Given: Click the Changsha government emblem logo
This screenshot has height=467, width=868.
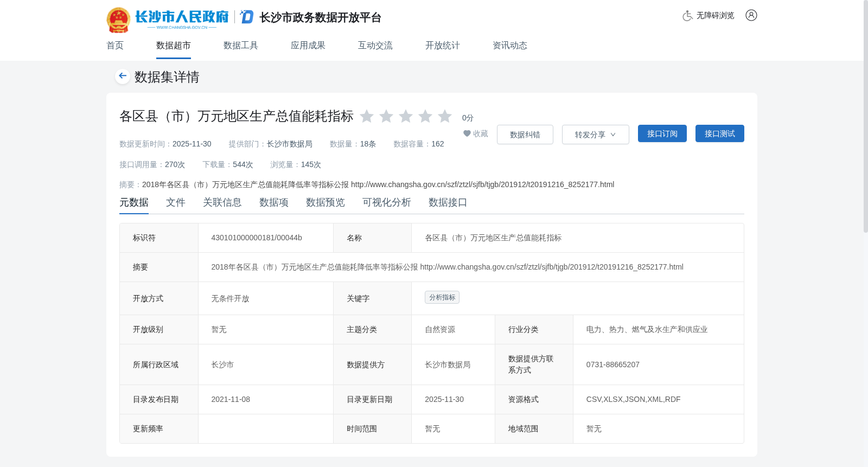Looking at the screenshot, I should (118, 20).
